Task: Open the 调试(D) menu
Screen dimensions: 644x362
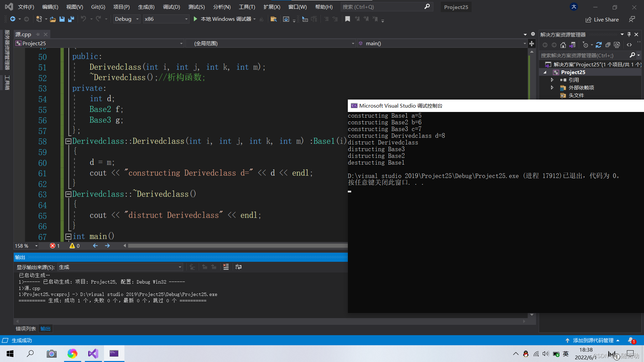Action: pos(171,7)
